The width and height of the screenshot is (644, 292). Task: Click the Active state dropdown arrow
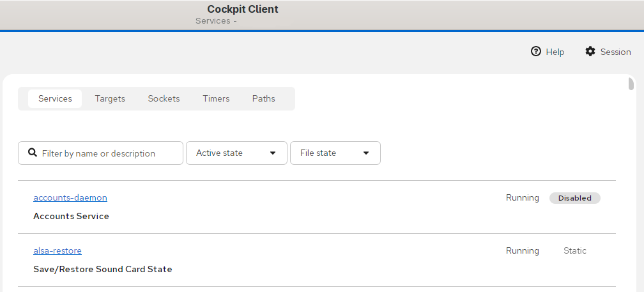point(273,153)
